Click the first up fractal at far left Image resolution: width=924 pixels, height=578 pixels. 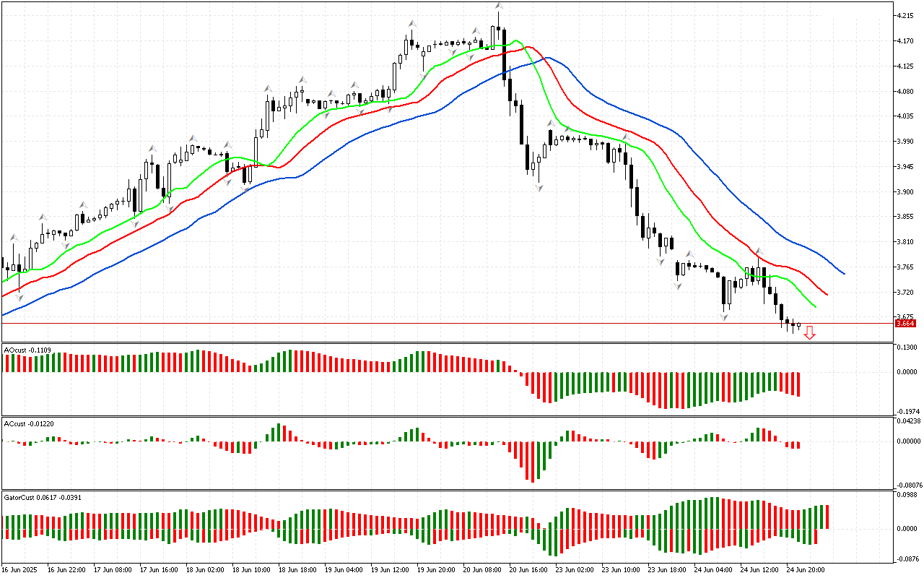[x=13, y=236]
